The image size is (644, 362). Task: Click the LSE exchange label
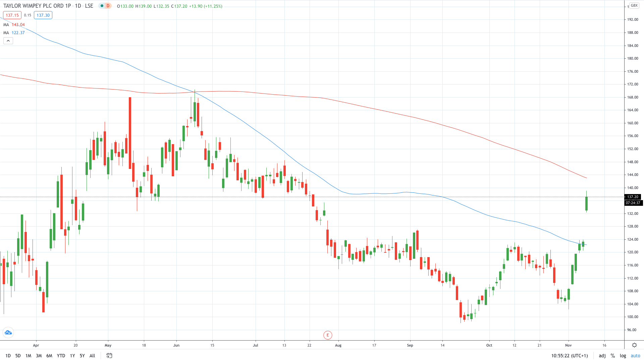pyautogui.click(x=89, y=6)
